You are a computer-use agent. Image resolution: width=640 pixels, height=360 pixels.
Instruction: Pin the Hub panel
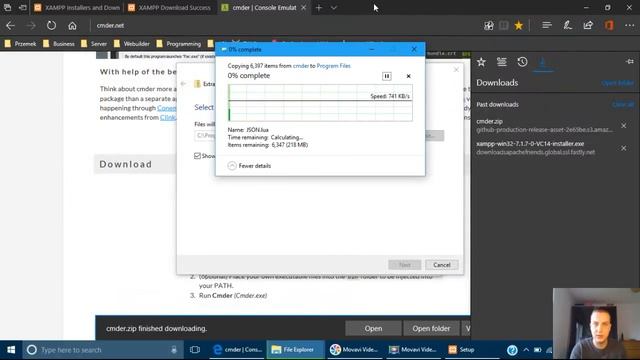click(x=629, y=62)
